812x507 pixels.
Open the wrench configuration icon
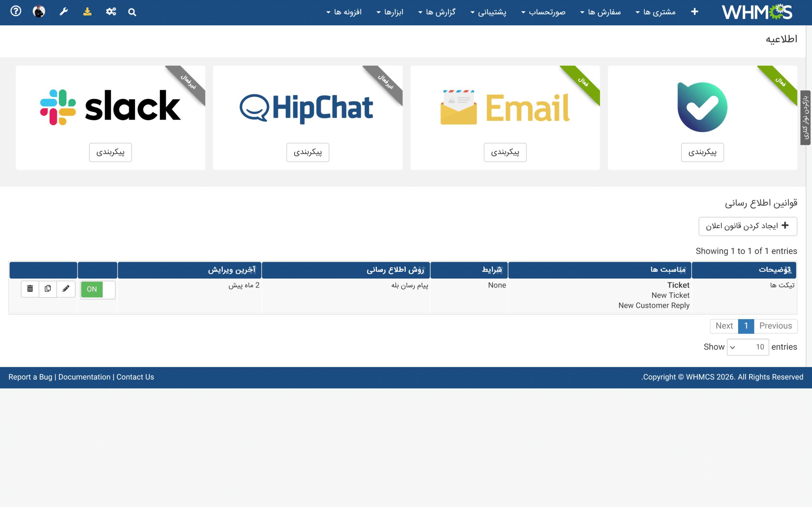[63, 12]
